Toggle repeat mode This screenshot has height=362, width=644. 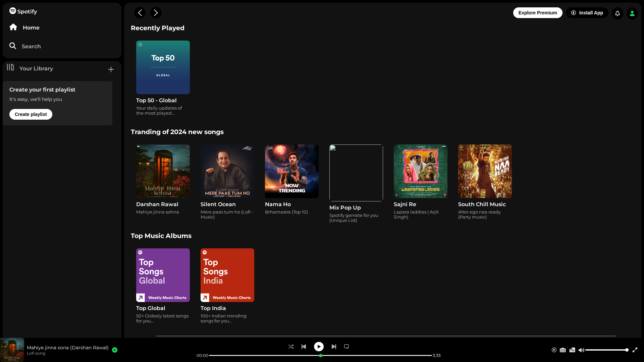click(346, 347)
